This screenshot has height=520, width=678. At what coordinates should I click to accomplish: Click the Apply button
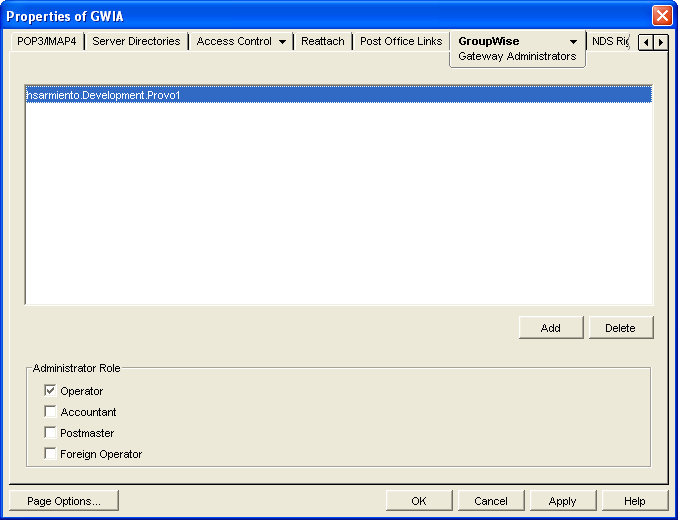562,501
